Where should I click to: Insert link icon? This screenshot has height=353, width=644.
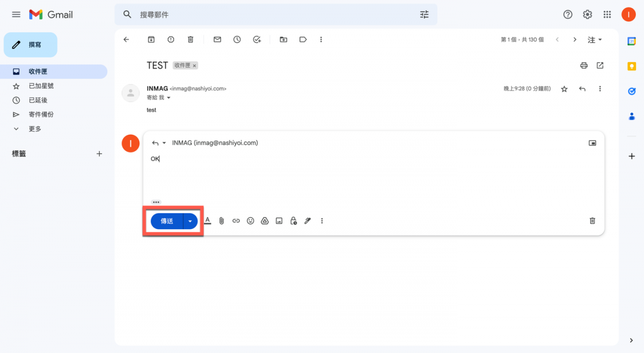click(x=236, y=221)
